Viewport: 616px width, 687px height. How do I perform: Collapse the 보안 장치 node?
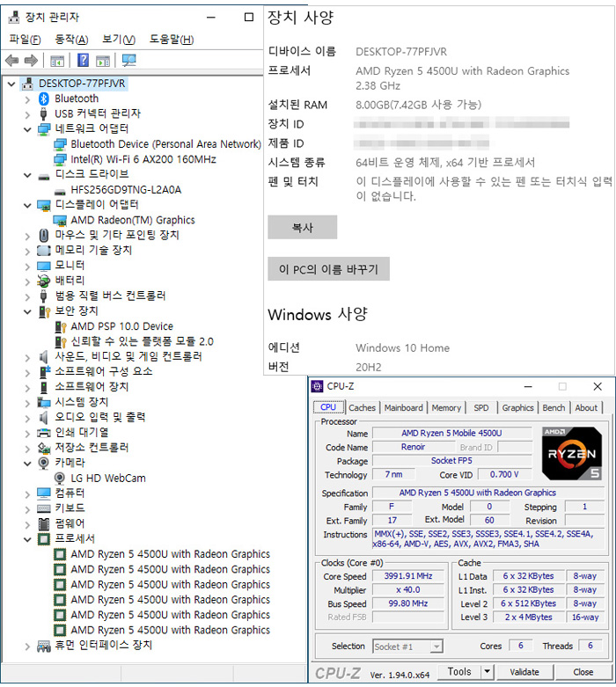pos(27,311)
